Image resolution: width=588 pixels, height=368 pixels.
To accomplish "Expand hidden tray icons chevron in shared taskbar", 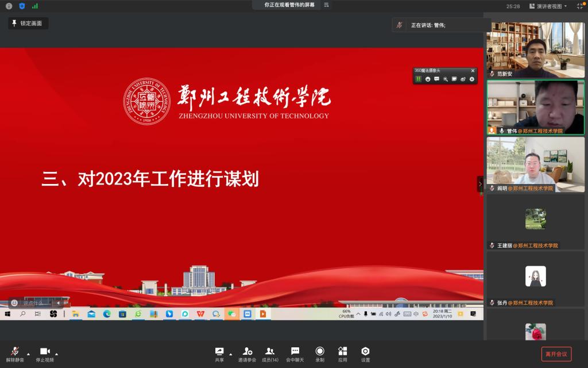I will [358, 314].
